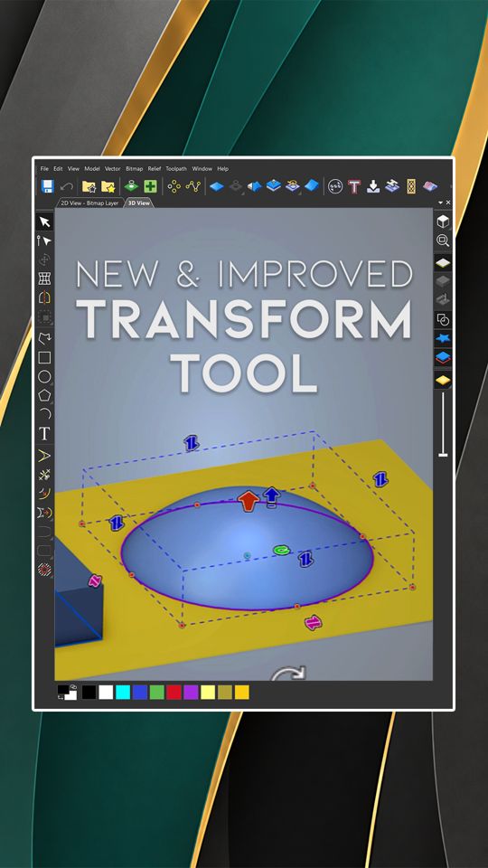The image size is (488, 868).
Task: Select the green colour swatch
Action: 157,692
